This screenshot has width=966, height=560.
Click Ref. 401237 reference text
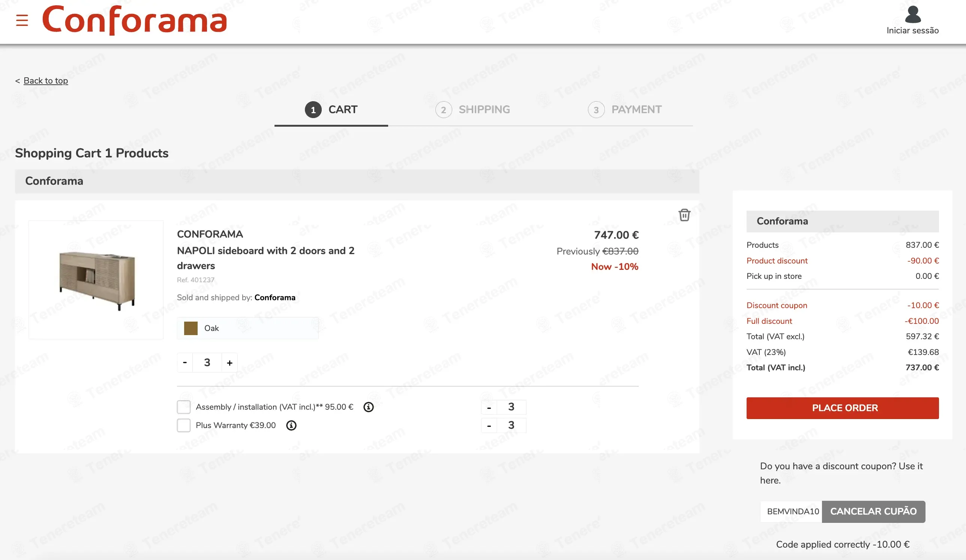click(x=195, y=280)
